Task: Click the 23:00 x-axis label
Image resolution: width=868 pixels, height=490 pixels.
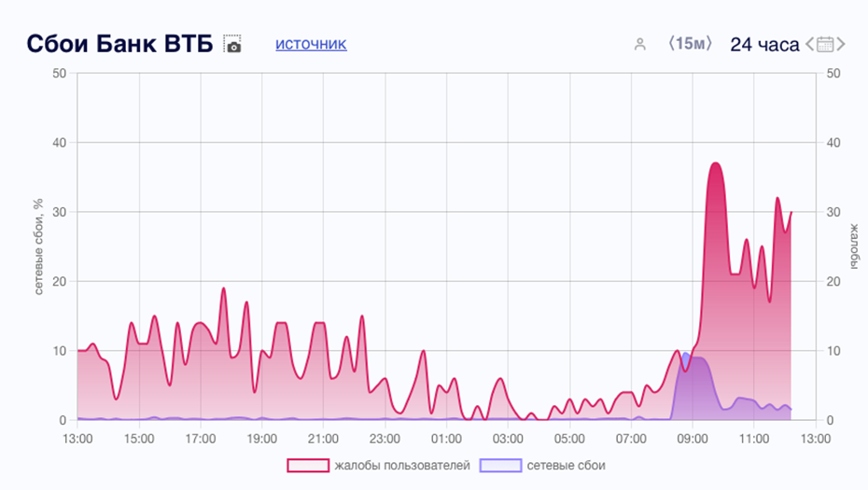Action: (385, 439)
